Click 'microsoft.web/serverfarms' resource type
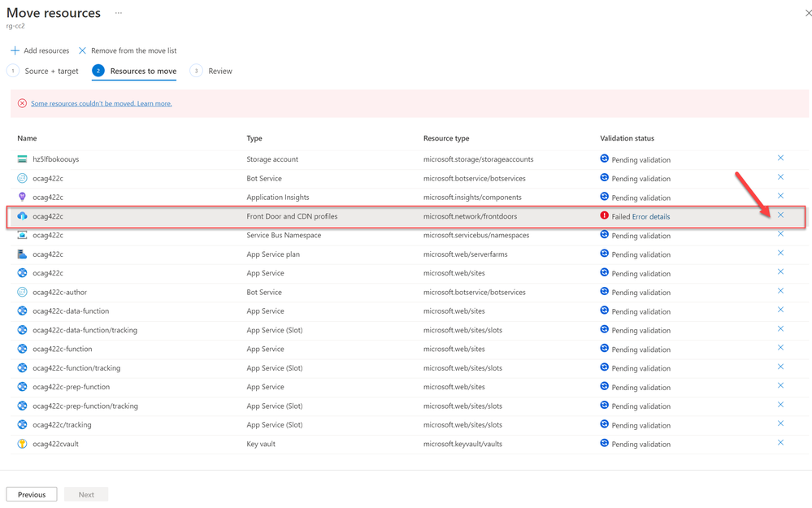The width and height of the screenshot is (812, 508). [x=465, y=254]
